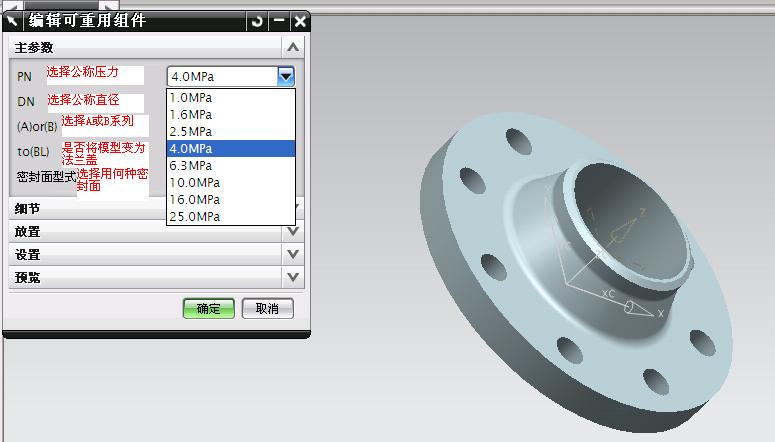775x442 pixels.
Task: Click the XC axis label on flange
Action: 608,294
